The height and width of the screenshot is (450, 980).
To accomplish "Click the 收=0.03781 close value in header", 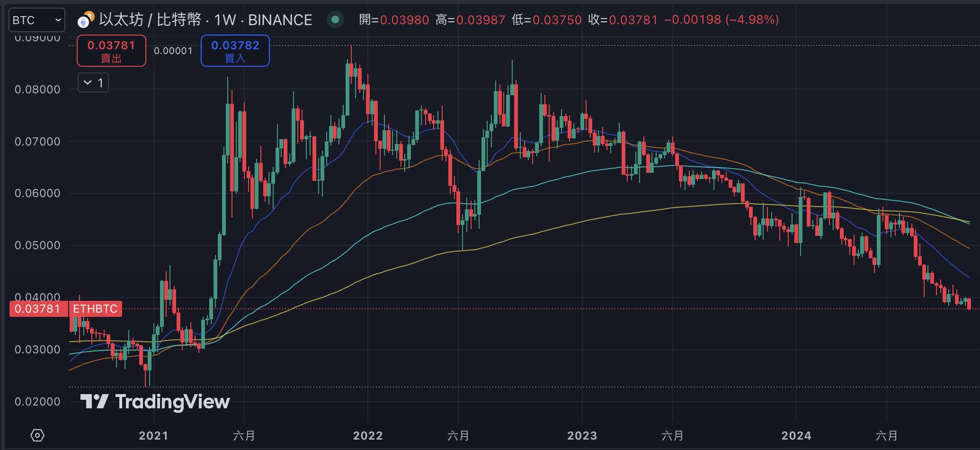I will coord(623,20).
